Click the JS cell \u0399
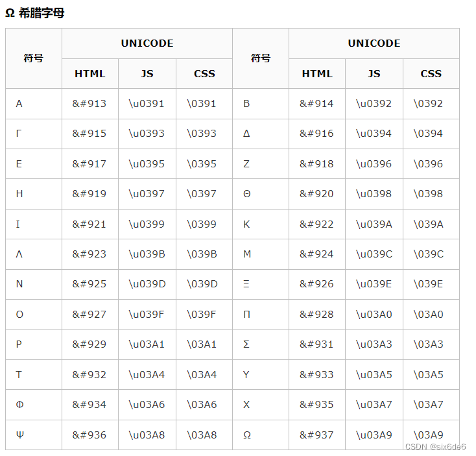 click(x=147, y=224)
